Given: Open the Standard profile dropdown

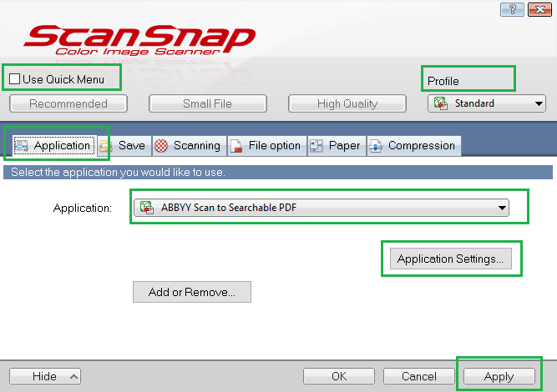Looking at the screenshot, I should (x=487, y=103).
